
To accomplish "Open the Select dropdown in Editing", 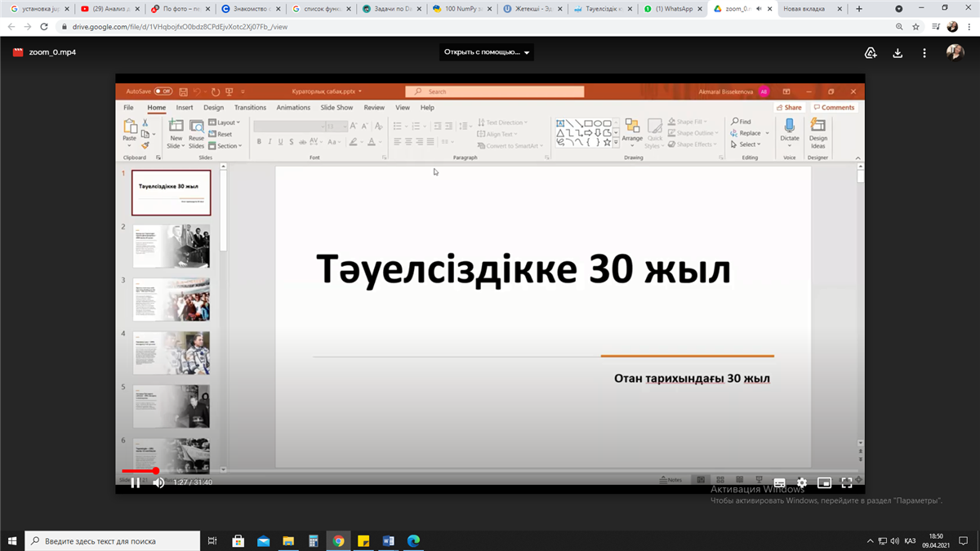I will (746, 144).
